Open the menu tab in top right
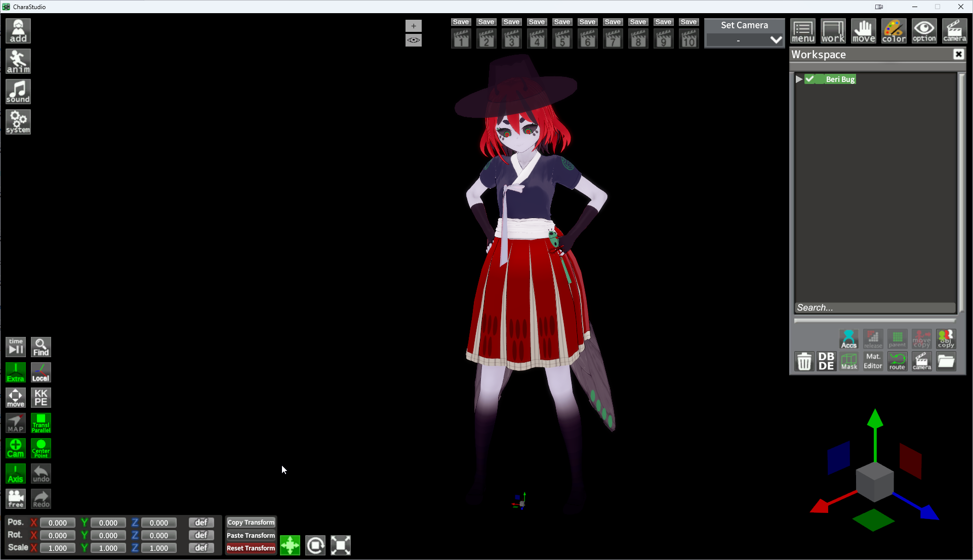 803,31
